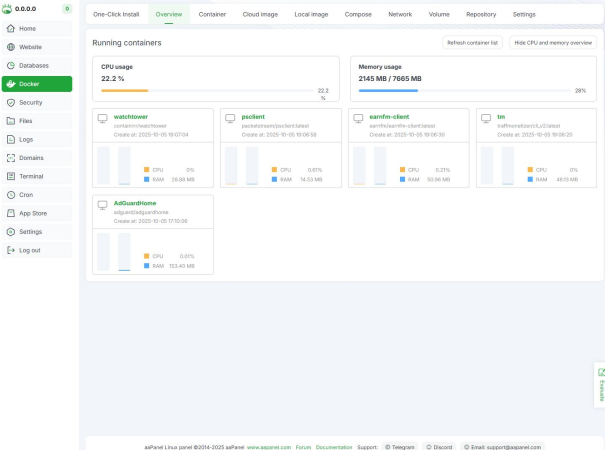Click the Terminal icon in sidebar
605x450 pixels.
pos(11,176)
